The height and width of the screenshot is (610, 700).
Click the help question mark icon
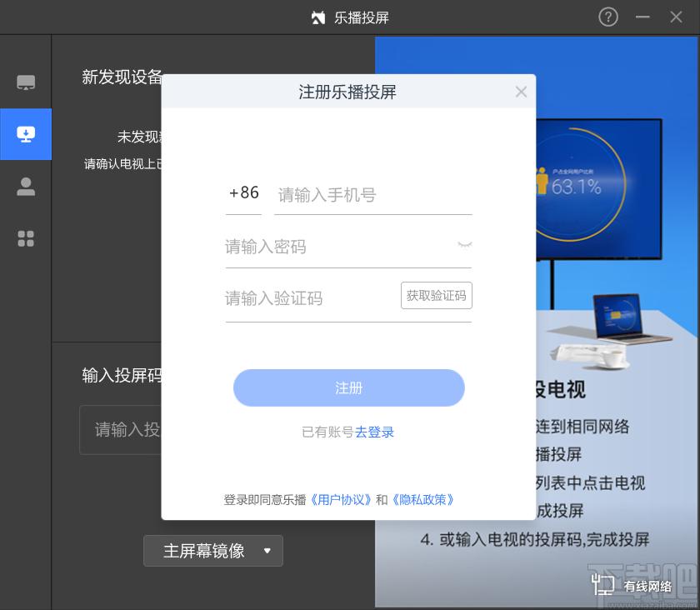pos(608,17)
